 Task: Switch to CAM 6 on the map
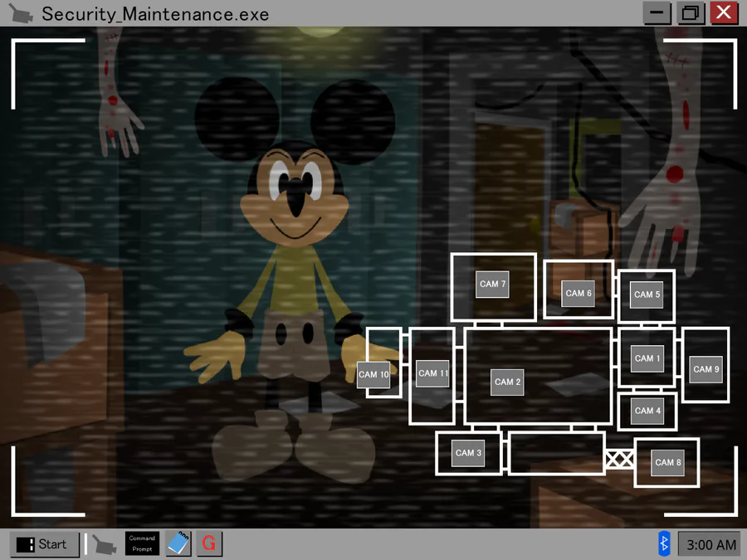point(579,294)
